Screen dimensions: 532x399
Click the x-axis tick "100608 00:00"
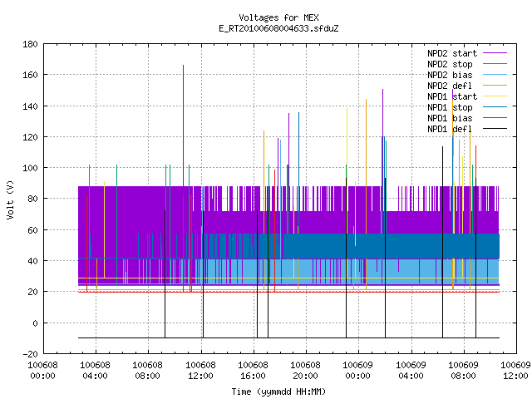coord(42,371)
